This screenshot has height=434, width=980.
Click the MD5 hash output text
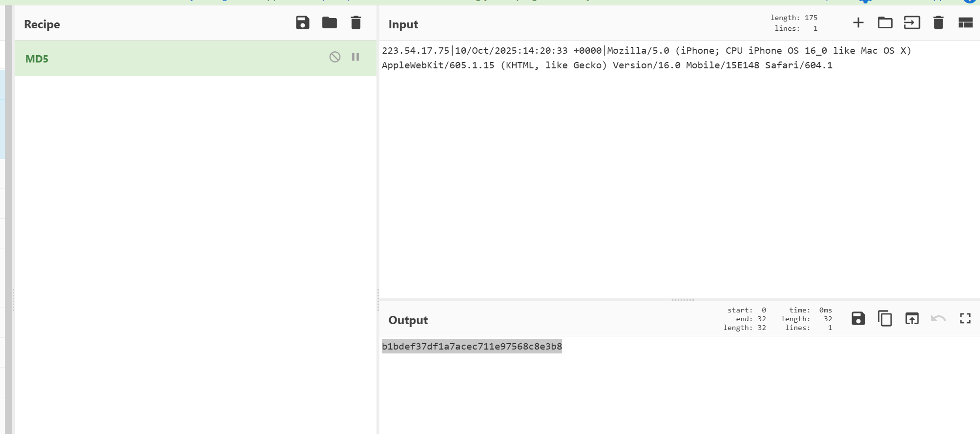472,346
